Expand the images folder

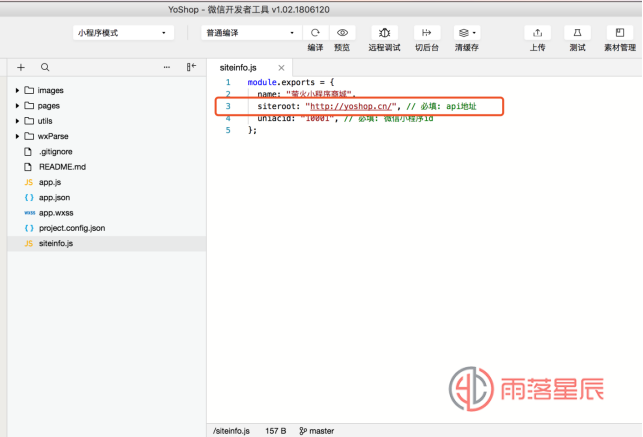17,90
